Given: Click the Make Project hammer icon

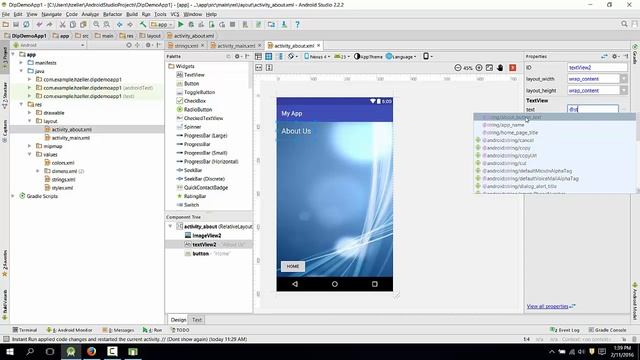Looking at the screenshot, I should [143, 24].
